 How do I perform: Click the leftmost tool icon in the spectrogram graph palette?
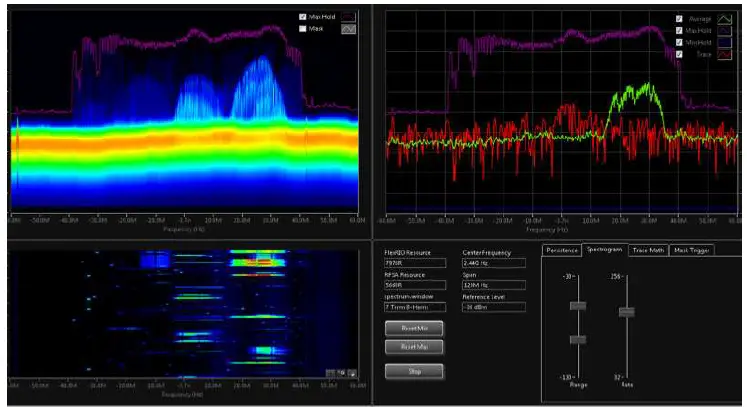[331, 374]
